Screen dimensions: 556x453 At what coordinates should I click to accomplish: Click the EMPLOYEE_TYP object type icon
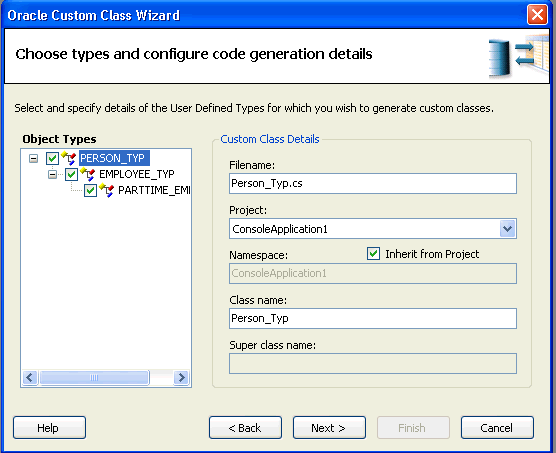88,174
